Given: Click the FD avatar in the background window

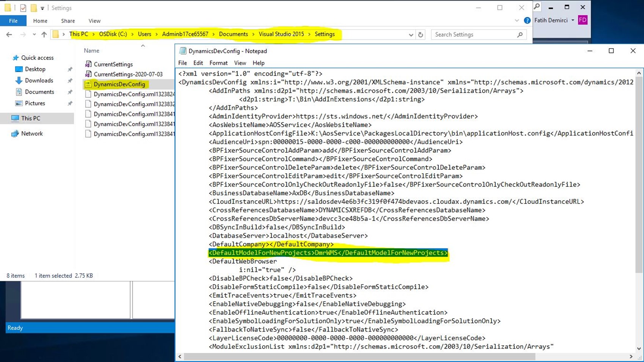Looking at the screenshot, I should [x=583, y=20].
